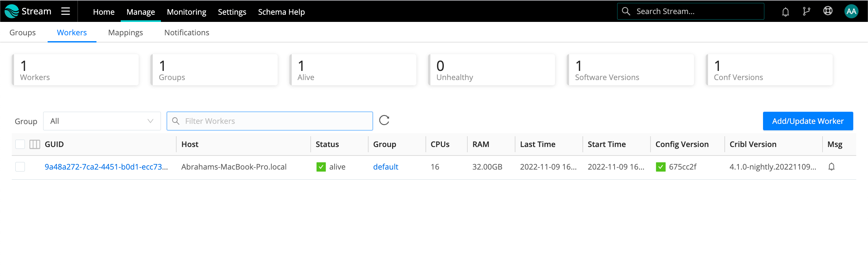868x279 pixels.
Task: Click the Filter Workers input field
Action: 276,121
